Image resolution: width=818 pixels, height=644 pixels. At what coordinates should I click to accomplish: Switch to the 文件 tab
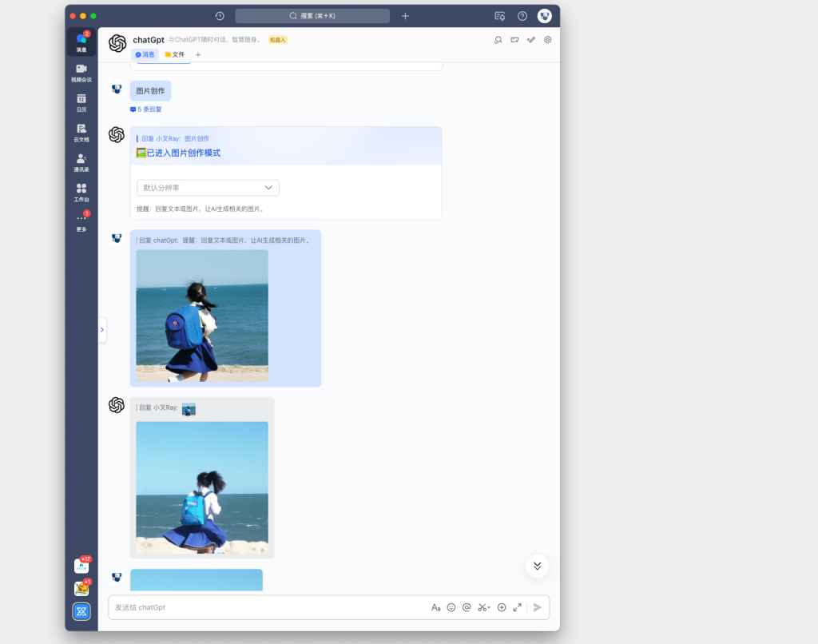click(175, 55)
